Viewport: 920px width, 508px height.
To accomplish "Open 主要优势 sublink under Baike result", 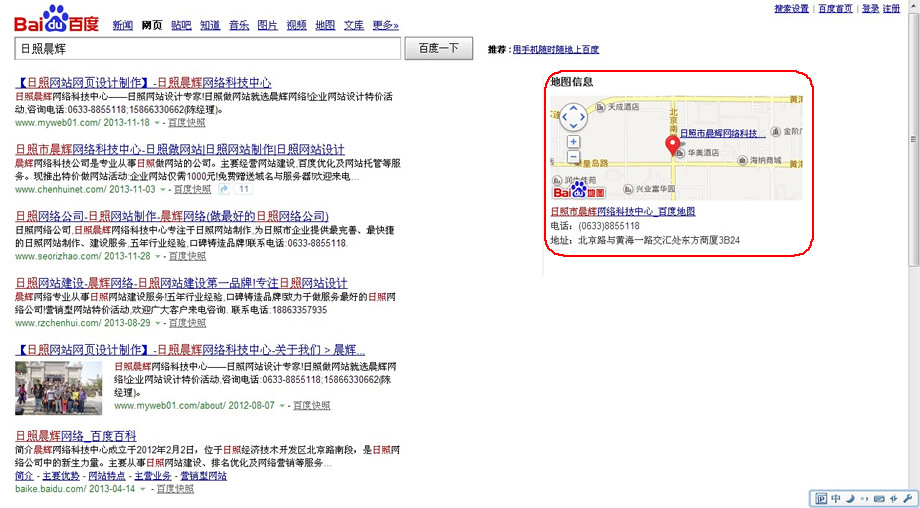I will (61, 476).
